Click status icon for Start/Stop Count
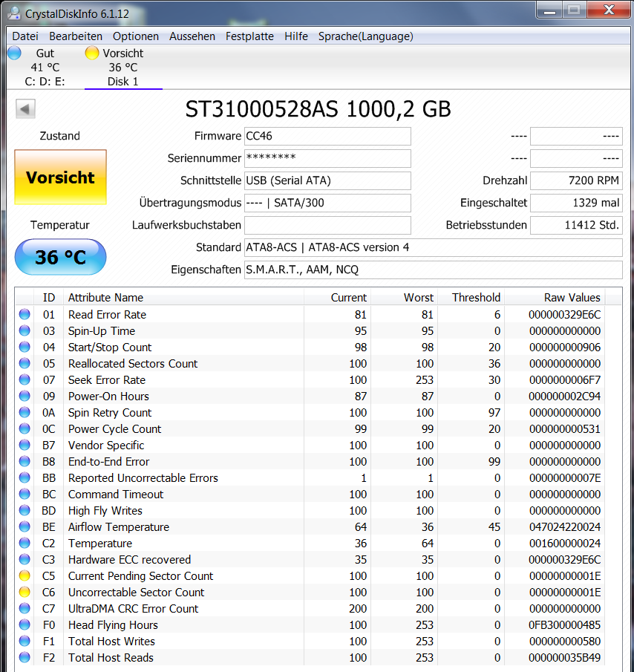This screenshot has height=672, width=634. [24, 347]
